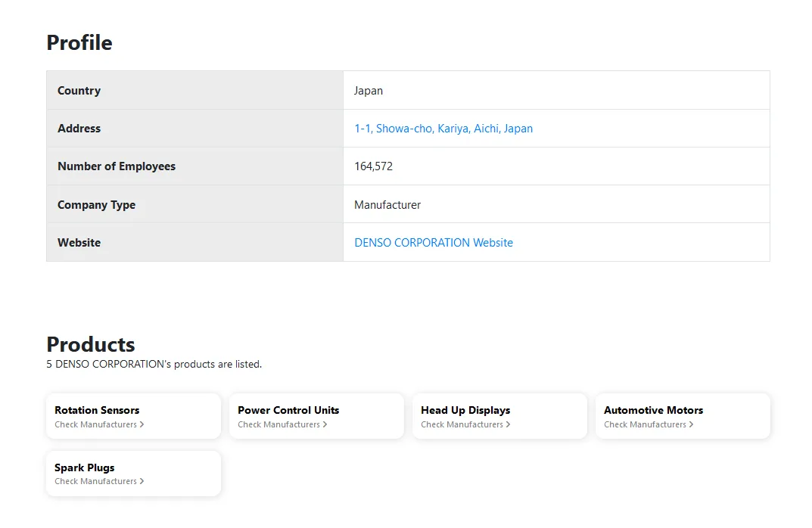Open the Head Up Displays product card
The width and height of the screenshot is (812, 528).
(x=499, y=416)
